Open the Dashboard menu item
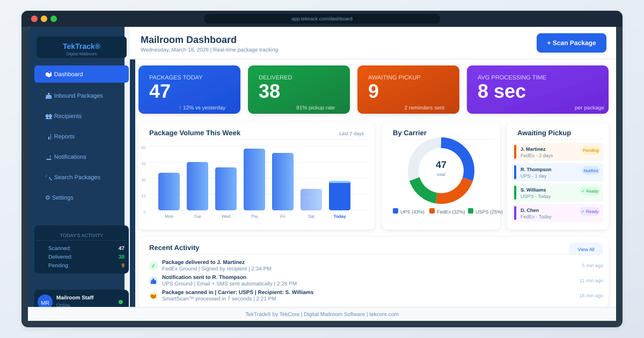The width and height of the screenshot is (644, 338). tap(82, 74)
